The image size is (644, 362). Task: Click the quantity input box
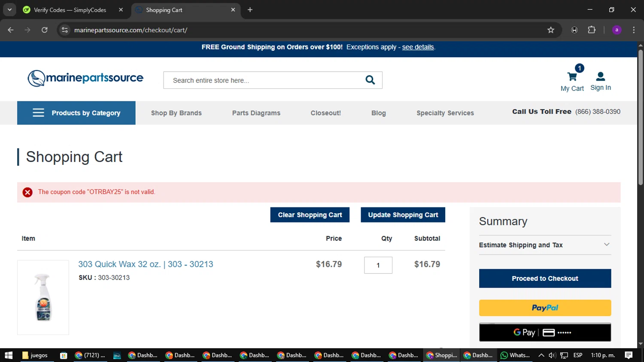pyautogui.click(x=378, y=265)
